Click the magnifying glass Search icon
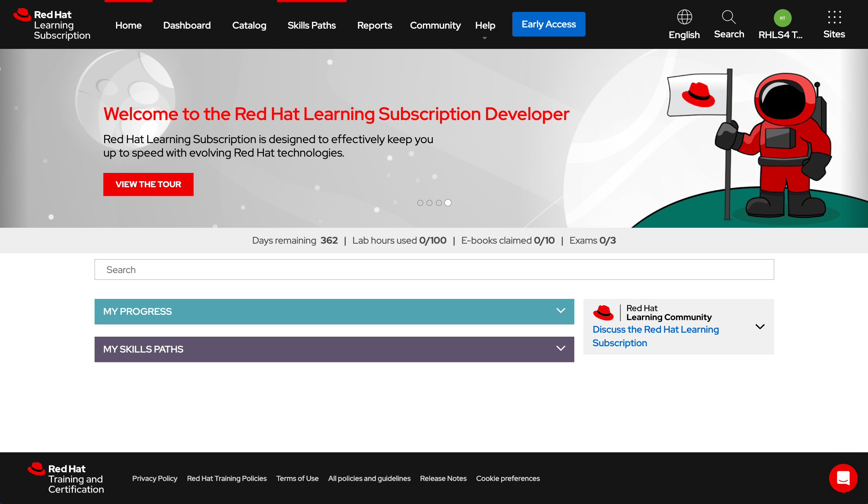The width and height of the screenshot is (868, 504). pos(728,17)
